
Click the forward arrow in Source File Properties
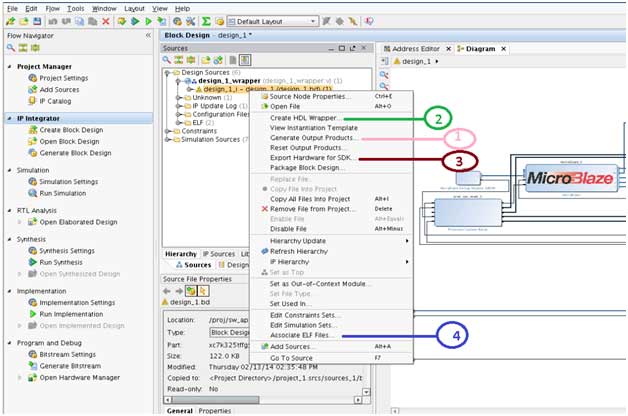(179, 291)
